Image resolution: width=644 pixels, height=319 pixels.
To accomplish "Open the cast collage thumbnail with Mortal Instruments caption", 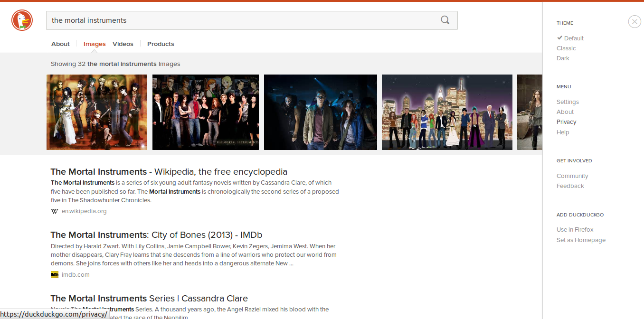I will click(206, 112).
